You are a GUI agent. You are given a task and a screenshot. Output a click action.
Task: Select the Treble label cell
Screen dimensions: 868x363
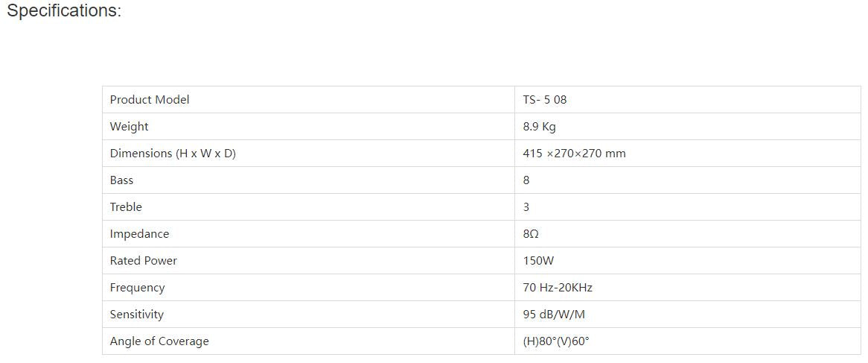tap(126, 207)
